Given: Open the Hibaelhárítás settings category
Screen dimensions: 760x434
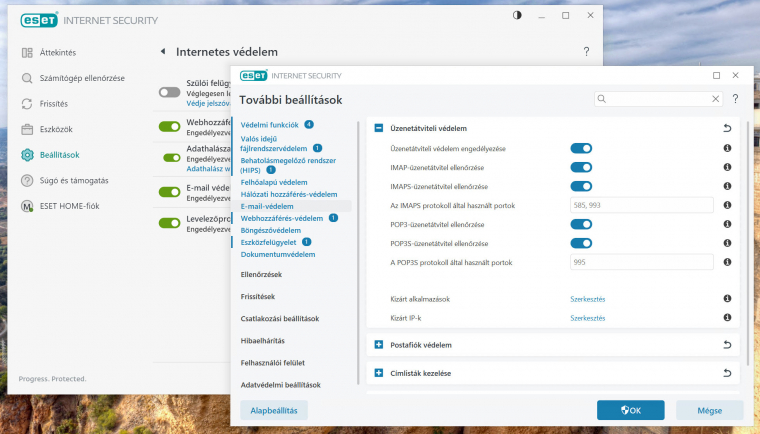Looking at the screenshot, I should click(x=263, y=340).
